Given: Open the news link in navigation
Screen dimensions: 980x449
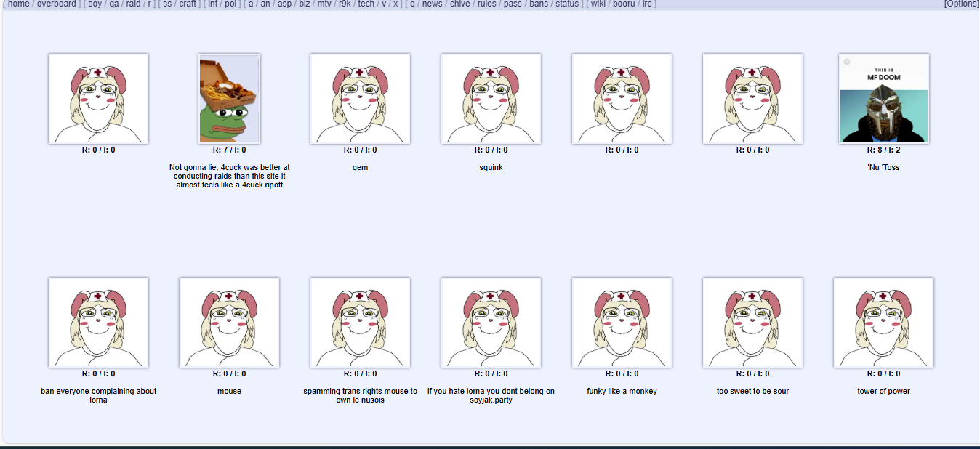Looking at the screenshot, I should point(432,4).
